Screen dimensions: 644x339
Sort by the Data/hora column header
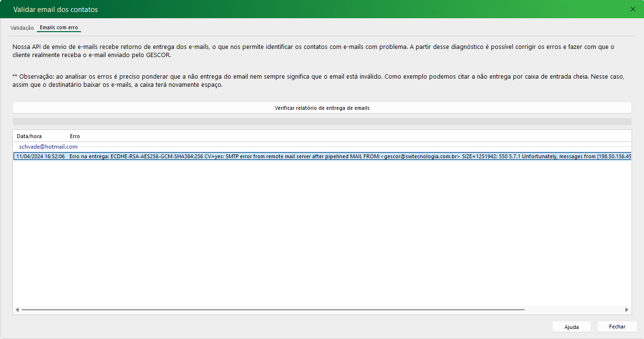click(x=29, y=137)
